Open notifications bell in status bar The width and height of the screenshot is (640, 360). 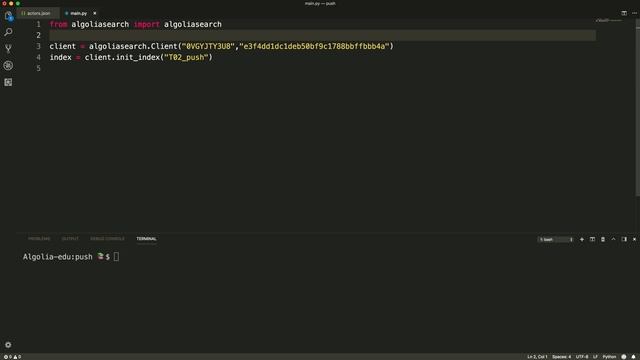coord(633,357)
